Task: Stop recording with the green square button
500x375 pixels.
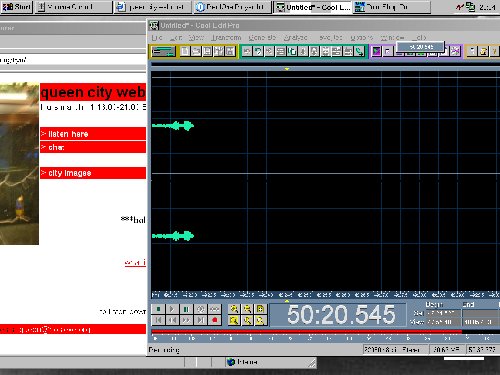Action: pos(158,309)
